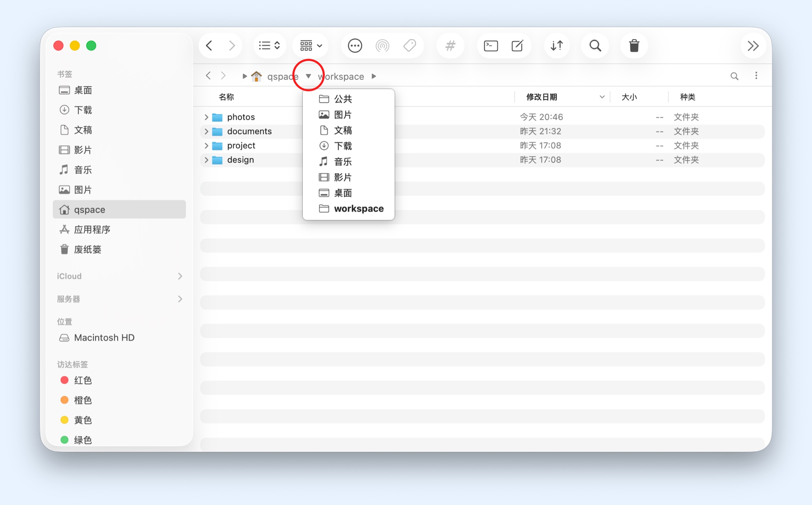
Task: Open the terminal toolbar icon
Action: tap(491, 46)
